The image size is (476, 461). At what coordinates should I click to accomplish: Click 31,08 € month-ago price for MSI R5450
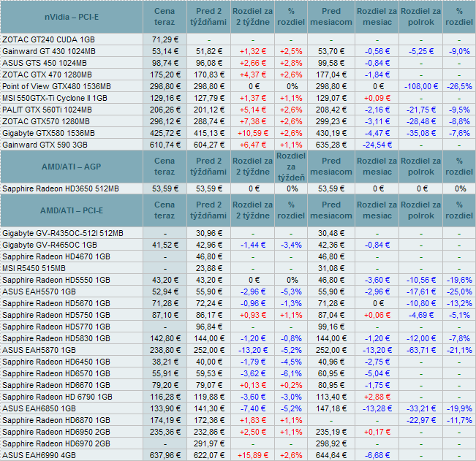[x=331, y=268]
